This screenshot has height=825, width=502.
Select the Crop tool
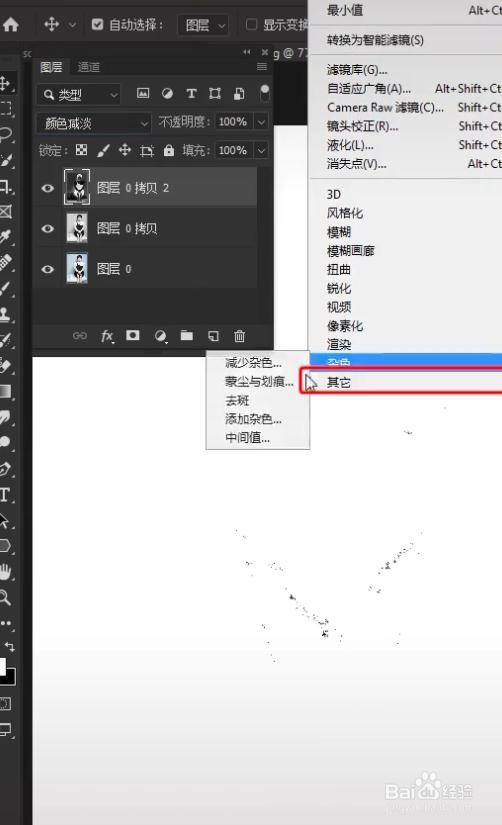[x=5, y=186]
